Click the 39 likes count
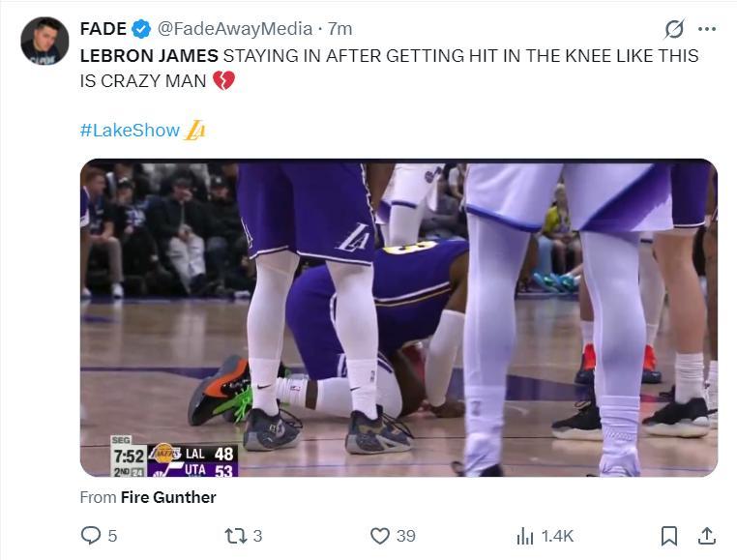Screen dimensions: 737x560 (x=405, y=535)
